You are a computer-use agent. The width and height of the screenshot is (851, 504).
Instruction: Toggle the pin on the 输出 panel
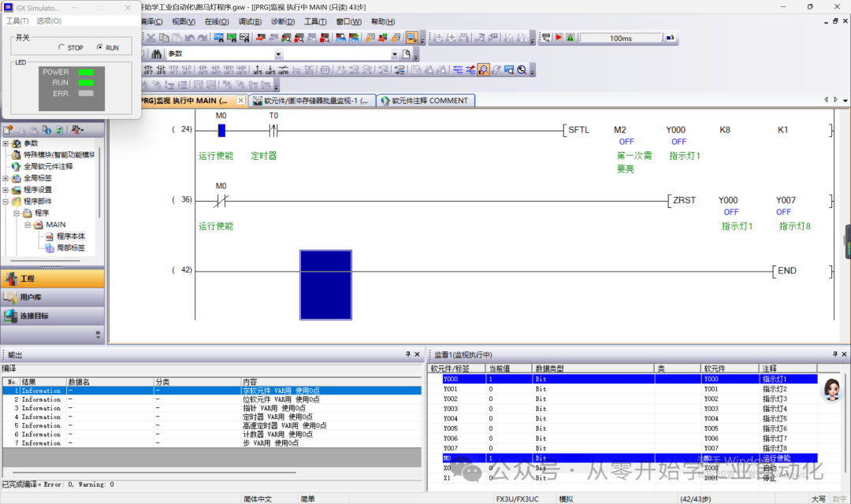(x=408, y=354)
